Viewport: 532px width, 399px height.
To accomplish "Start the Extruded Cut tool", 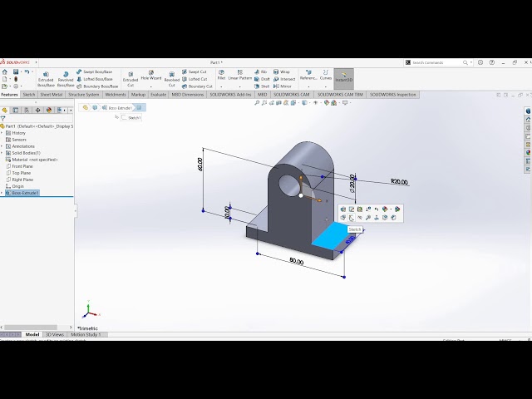I will (x=131, y=79).
